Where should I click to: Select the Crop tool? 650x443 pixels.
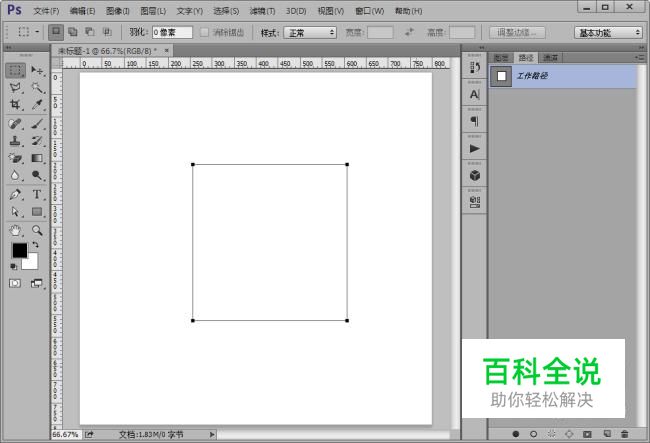(15, 104)
